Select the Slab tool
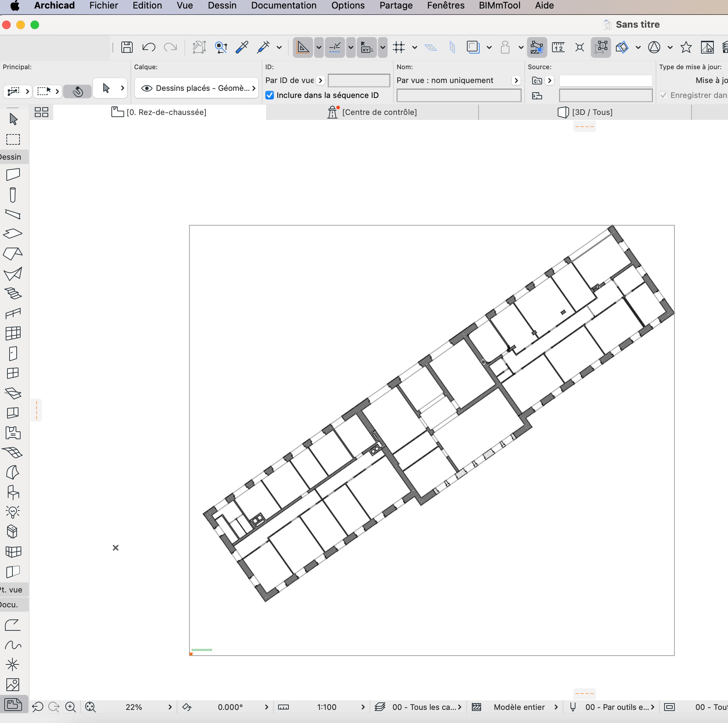728x723 pixels. tap(13, 233)
